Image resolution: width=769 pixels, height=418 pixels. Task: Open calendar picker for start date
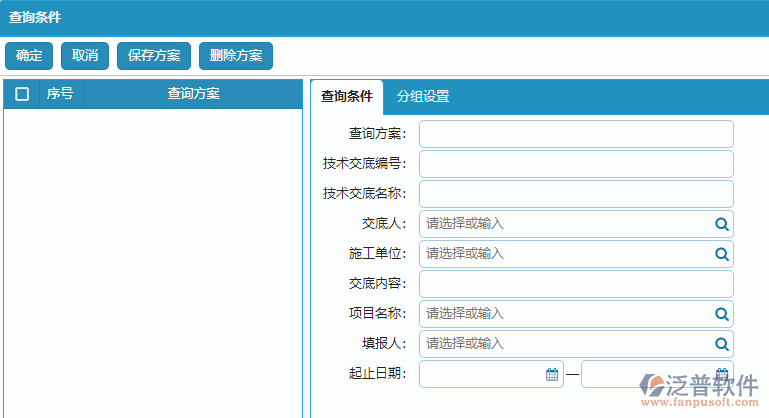[x=552, y=374]
